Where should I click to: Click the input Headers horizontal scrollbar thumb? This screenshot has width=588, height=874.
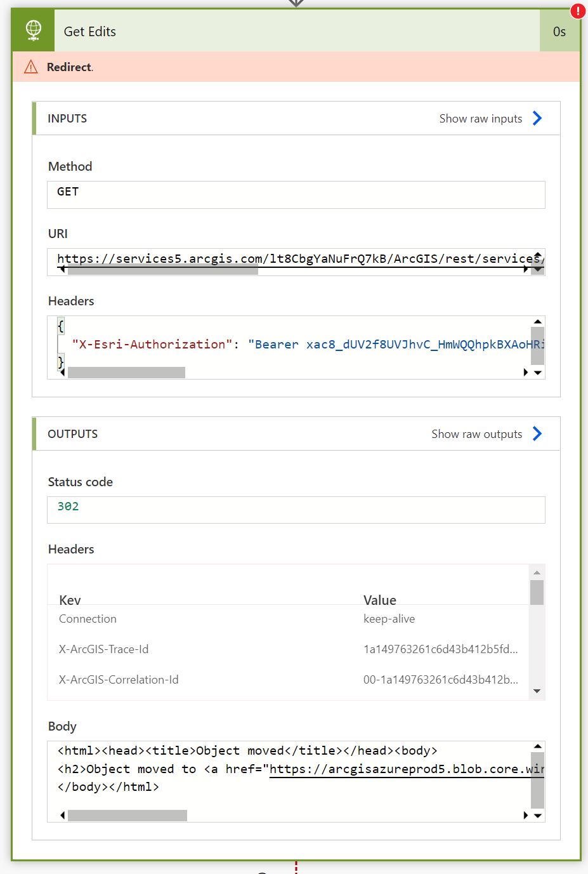126,373
